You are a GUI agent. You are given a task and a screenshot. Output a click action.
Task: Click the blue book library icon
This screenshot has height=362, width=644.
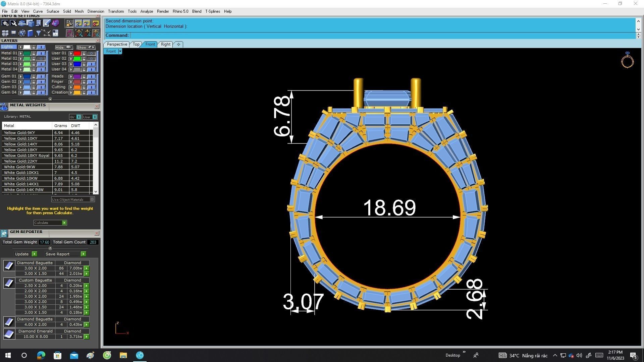(x=30, y=33)
